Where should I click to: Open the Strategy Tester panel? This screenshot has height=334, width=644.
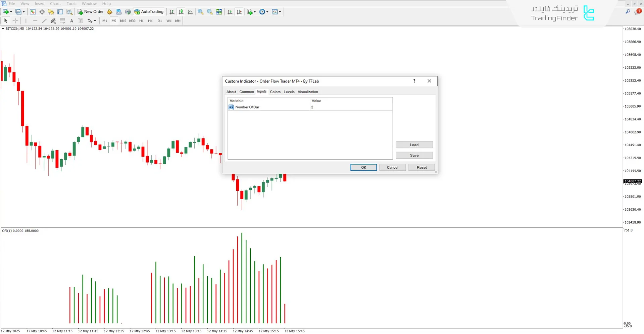point(69,12)
